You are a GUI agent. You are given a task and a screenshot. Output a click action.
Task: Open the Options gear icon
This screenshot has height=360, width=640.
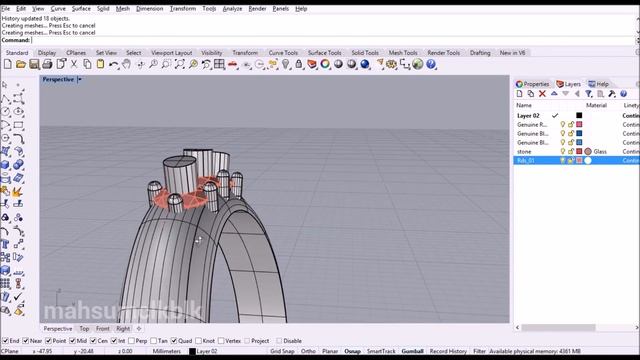click(391, 64)
